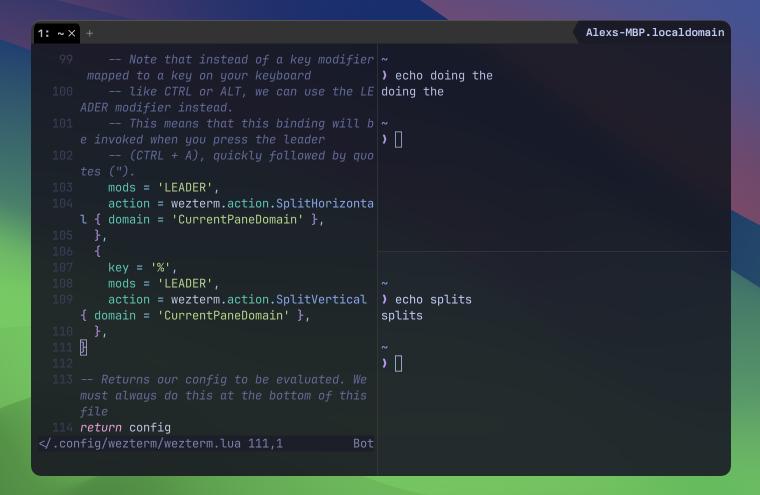Image resolution: width=760 pixels, height=495 pixels.
Task: Click the first mods = 'LEADER' line
Action: (x=163, y=188)
